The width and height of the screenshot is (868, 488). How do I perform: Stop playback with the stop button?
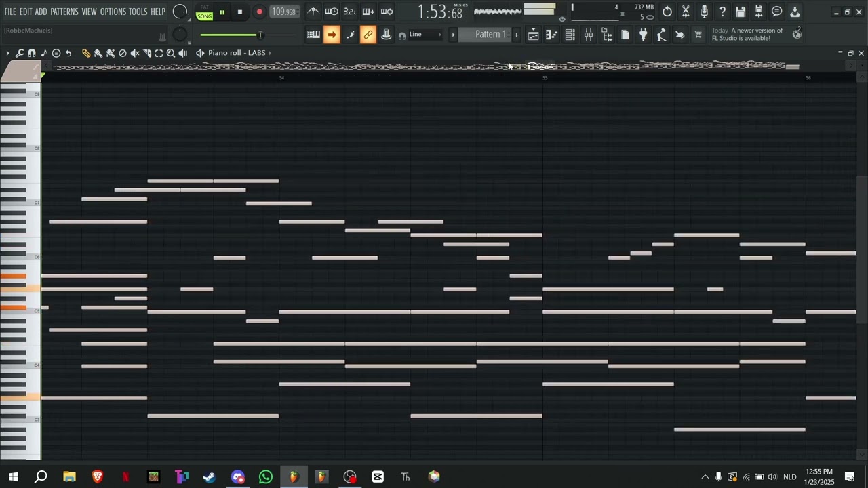(240, 12)
